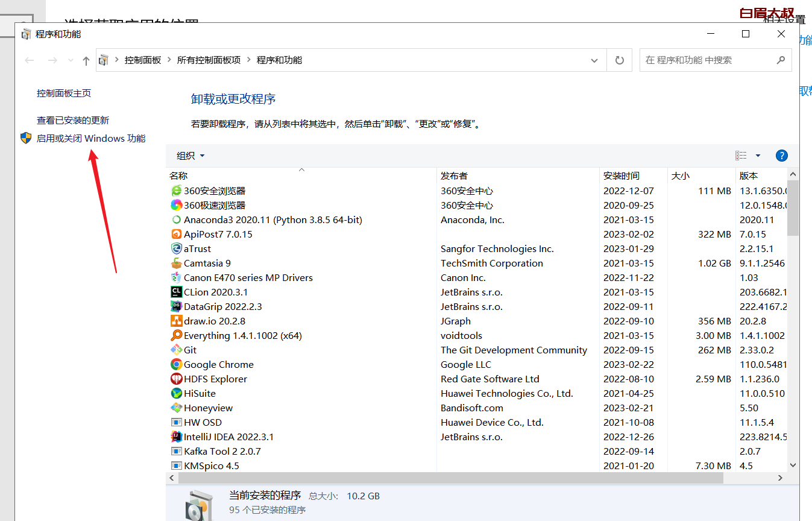
Task: Open the blue help question-mark icon
Action: coord(781,156)
